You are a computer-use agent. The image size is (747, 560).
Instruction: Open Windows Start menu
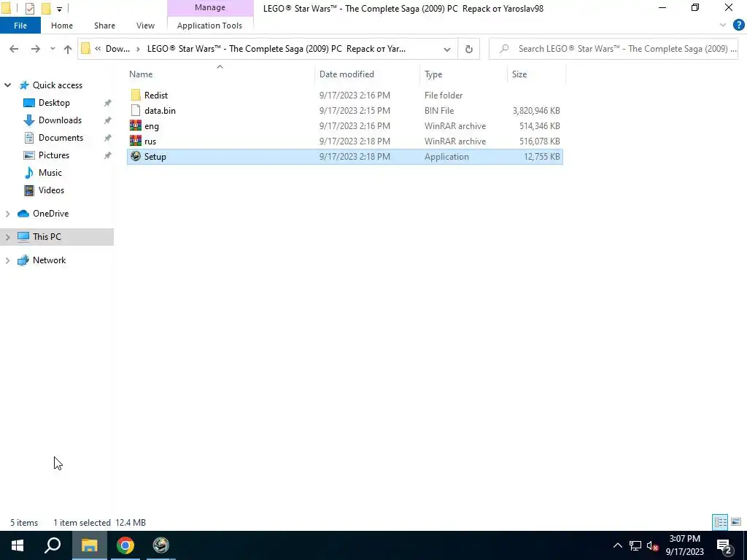pyautogui.click(x=18, y=545)
